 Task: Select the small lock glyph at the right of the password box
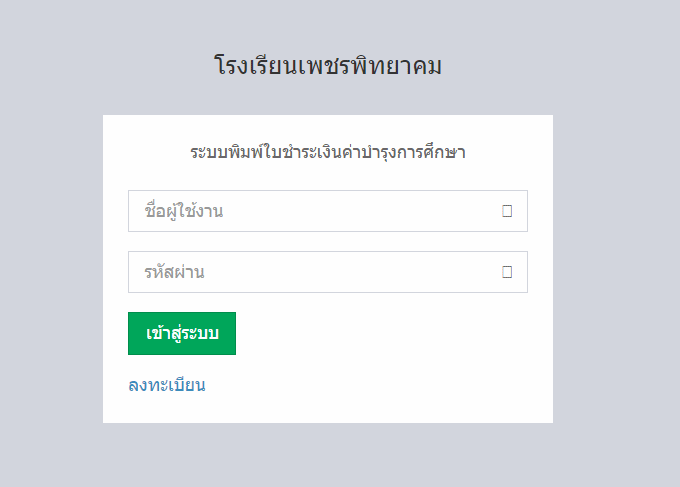point(507,271)
